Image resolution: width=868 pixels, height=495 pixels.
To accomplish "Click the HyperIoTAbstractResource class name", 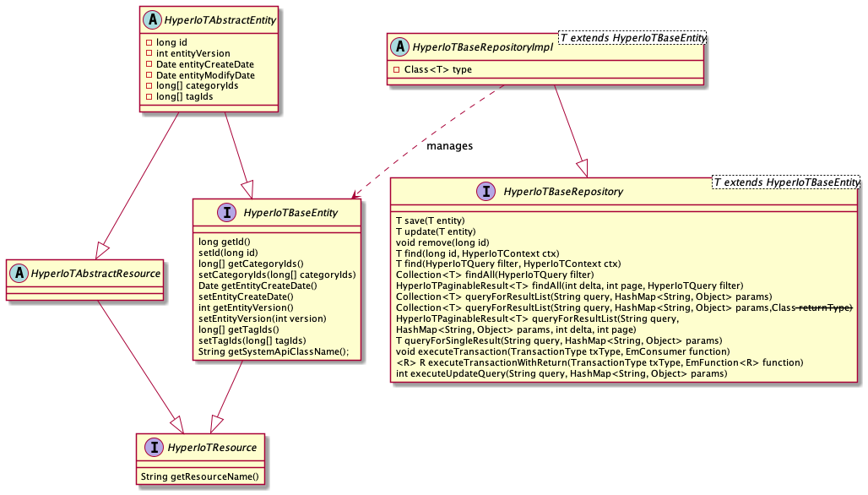I will [95, 274].
